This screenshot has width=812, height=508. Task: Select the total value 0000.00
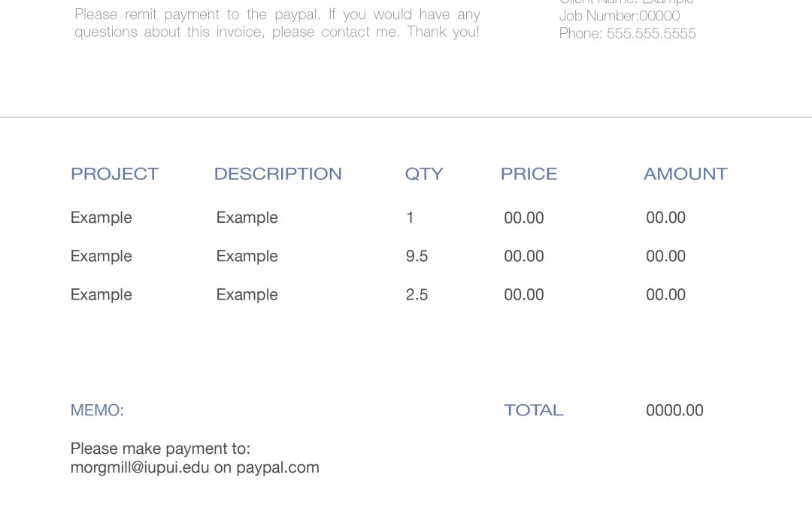pyautogui.click(x=674, y=410)
